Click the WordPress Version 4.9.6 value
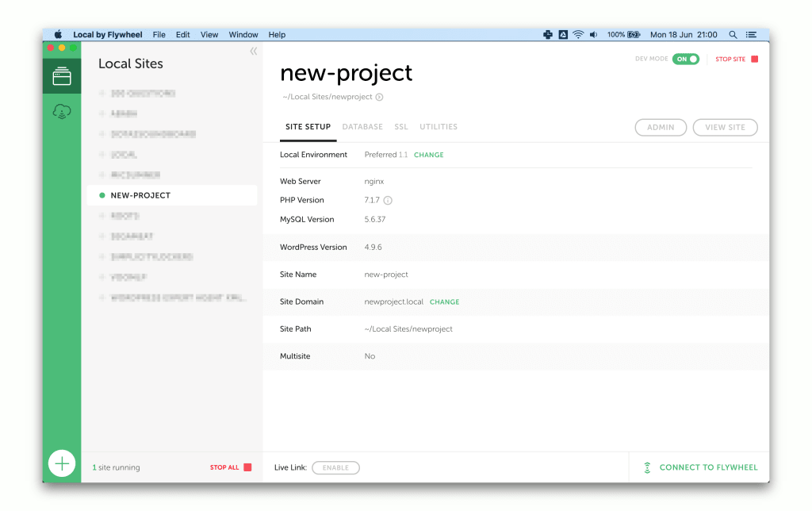The width and height of the screenshot is (812, 511). pos(373,248)
